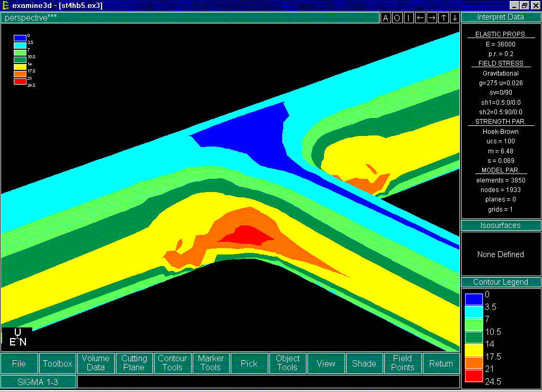
Task: Click the command input field beside SIGMA 1-3
Action: pos(268,381)
